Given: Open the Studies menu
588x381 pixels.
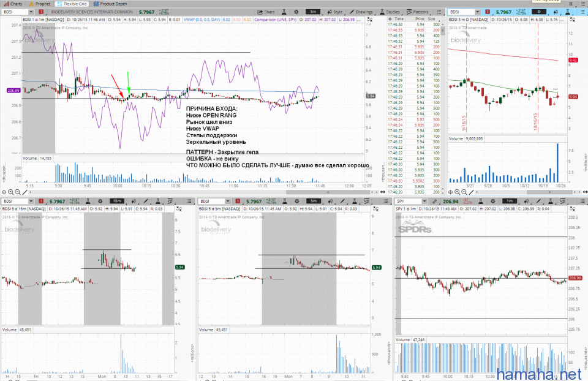Looking at the screenshot, I should [x=390, y=12].
